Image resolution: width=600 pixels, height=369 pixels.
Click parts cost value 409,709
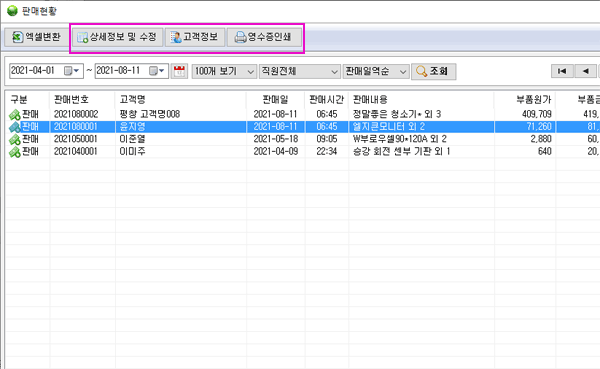[537, 114]
